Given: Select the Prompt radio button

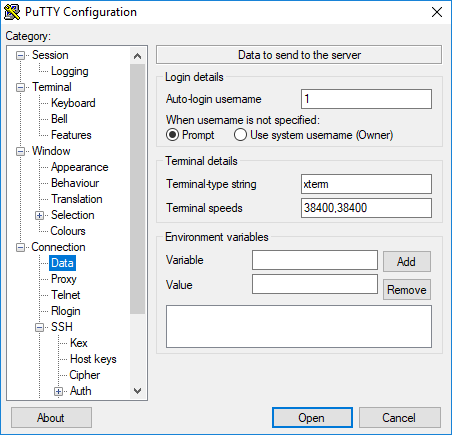Looking at the screenshot, I should (172, 135).
